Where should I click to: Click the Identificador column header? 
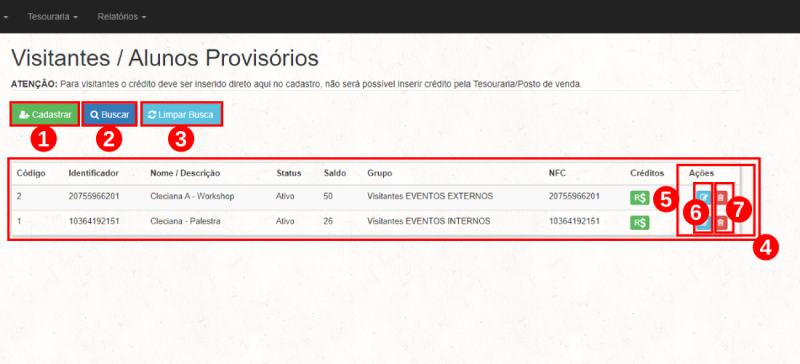(94, 173)
